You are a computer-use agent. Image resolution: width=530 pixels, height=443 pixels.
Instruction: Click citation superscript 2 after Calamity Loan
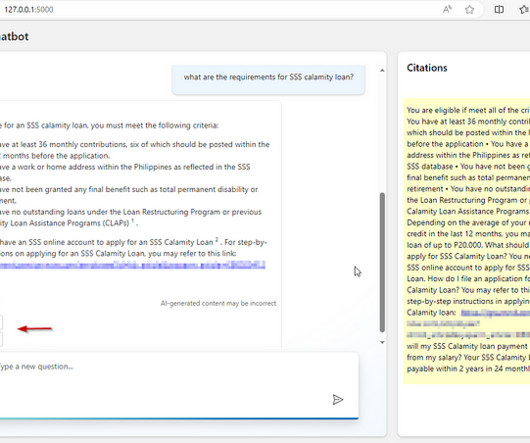[217, 240]
